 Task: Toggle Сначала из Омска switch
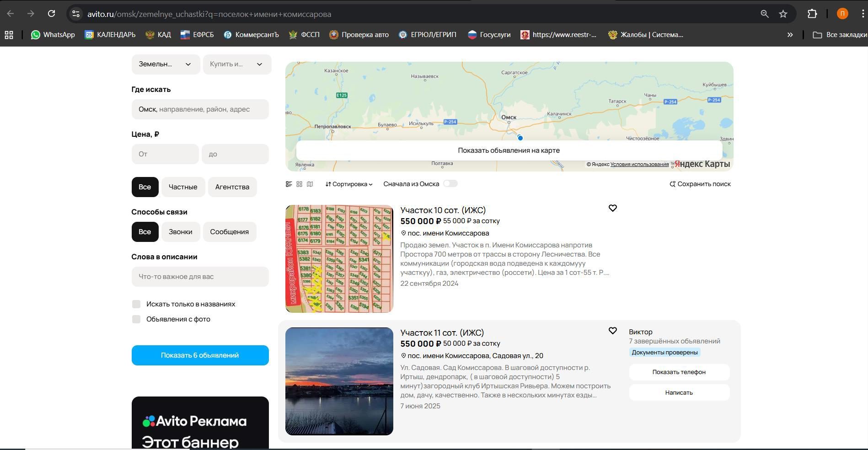pyautogui.click(x=450, y=183)
